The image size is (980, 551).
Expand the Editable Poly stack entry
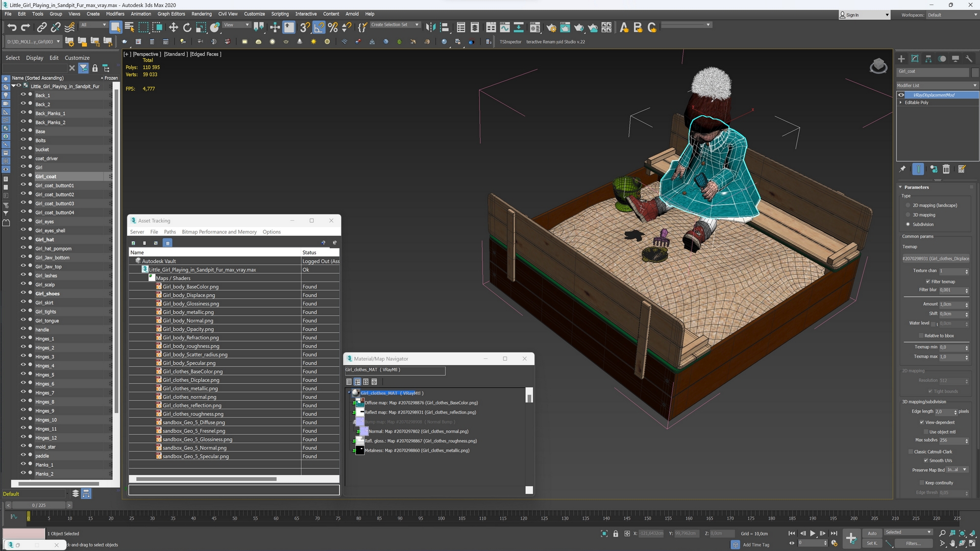pyautogui.click(x=900, y=103)
